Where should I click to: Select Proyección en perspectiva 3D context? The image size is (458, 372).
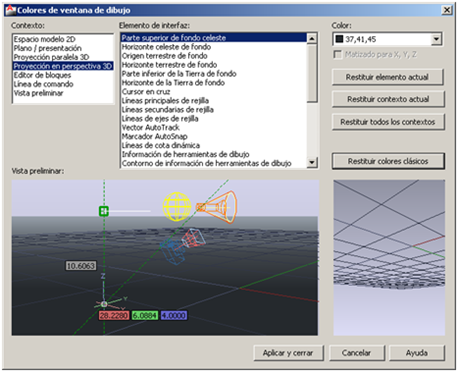click(x=63, y=66)
